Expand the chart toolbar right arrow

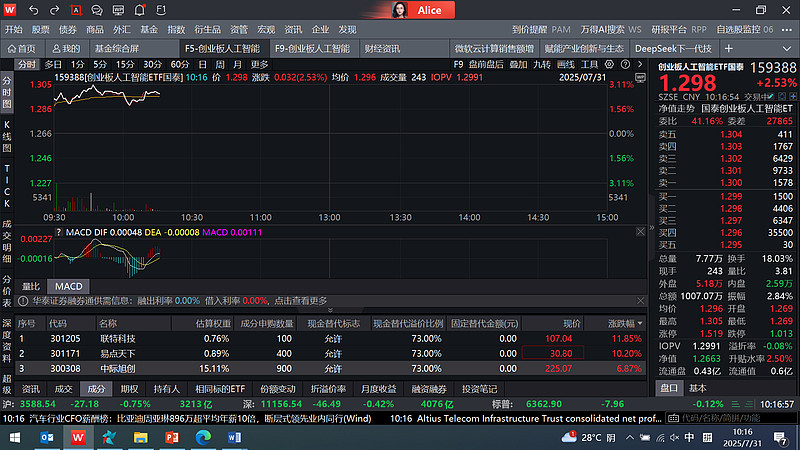pos(640,64)
